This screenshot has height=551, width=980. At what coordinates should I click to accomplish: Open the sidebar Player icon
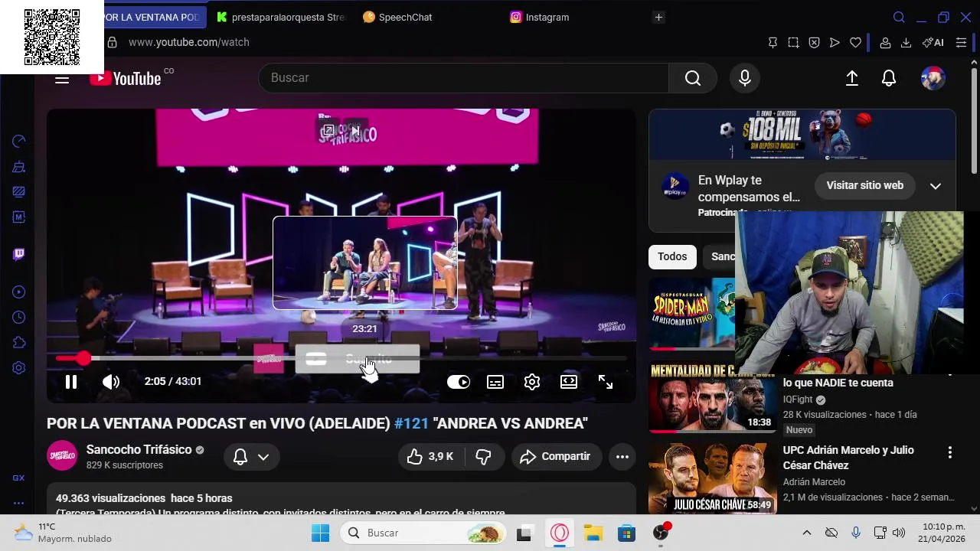(19, 292)
